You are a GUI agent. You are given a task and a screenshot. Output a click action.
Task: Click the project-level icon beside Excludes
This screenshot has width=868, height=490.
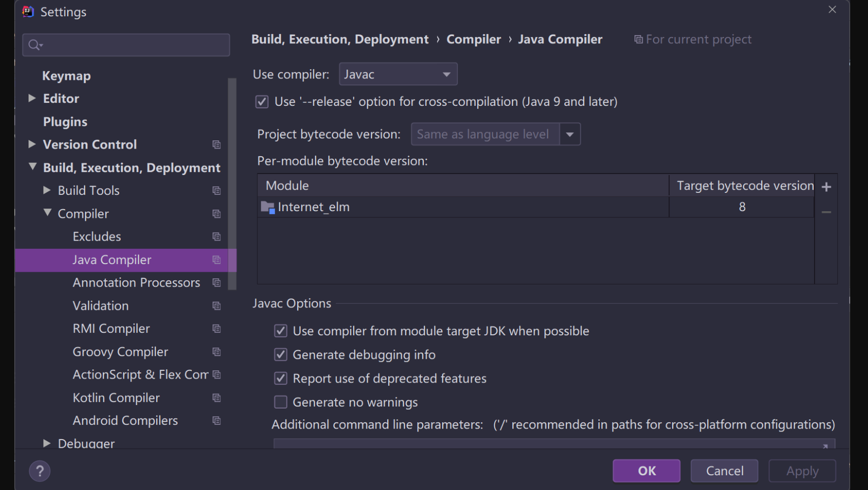pyautogui.click(x=217, y=237)
